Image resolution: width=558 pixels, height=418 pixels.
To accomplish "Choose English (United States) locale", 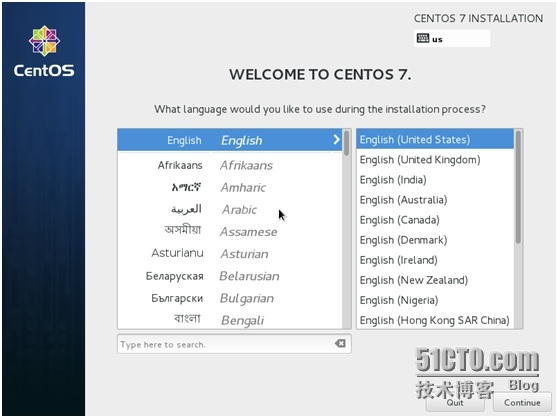I will coord(435,139).
